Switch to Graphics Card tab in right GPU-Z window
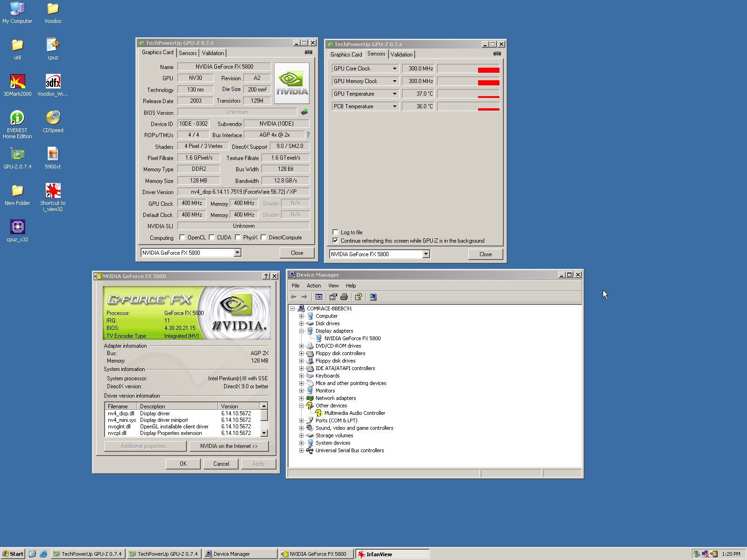The height and width of the screenshot is (560, 747). click(346, 55)
